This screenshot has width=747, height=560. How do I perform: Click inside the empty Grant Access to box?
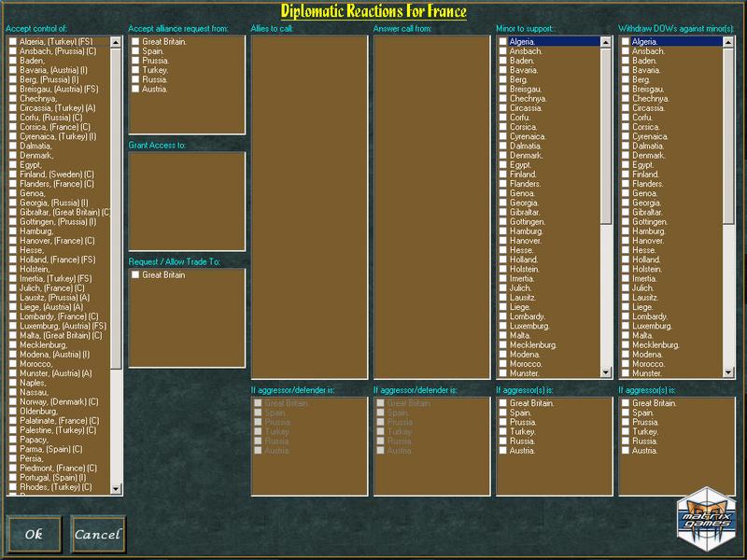[187, 201]
